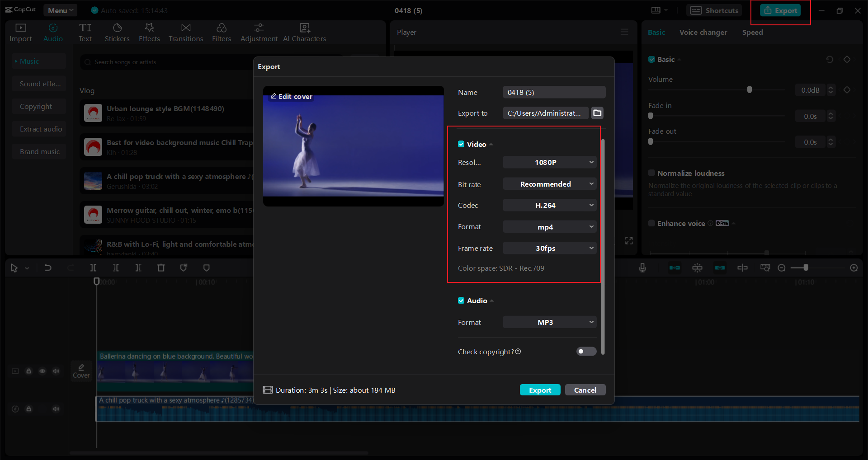Click the zoom out timeline magnifier

tap(782, 268)
